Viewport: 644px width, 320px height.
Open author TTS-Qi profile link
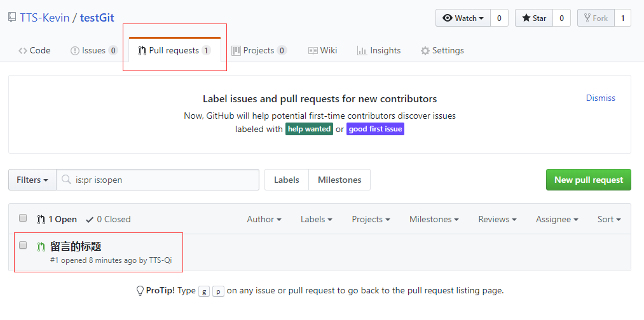point(160,260)
